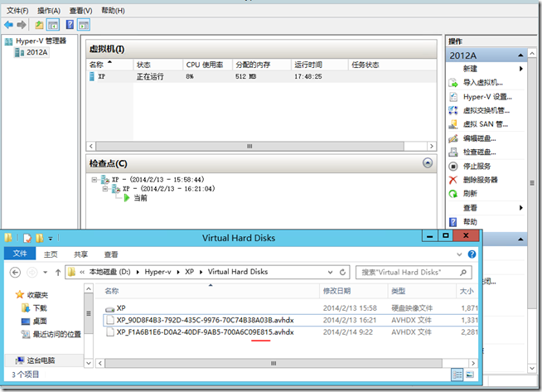Open 虚拟 SAN 管理器 action
This screenshot has width=542, height=392.
click(x=486, y=124)
